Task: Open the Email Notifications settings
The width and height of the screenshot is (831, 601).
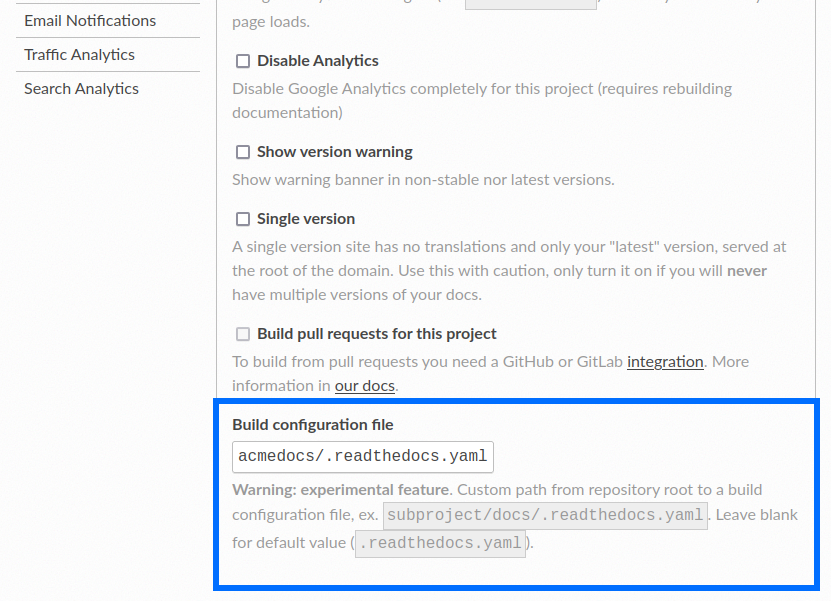Action: (88, 20)
